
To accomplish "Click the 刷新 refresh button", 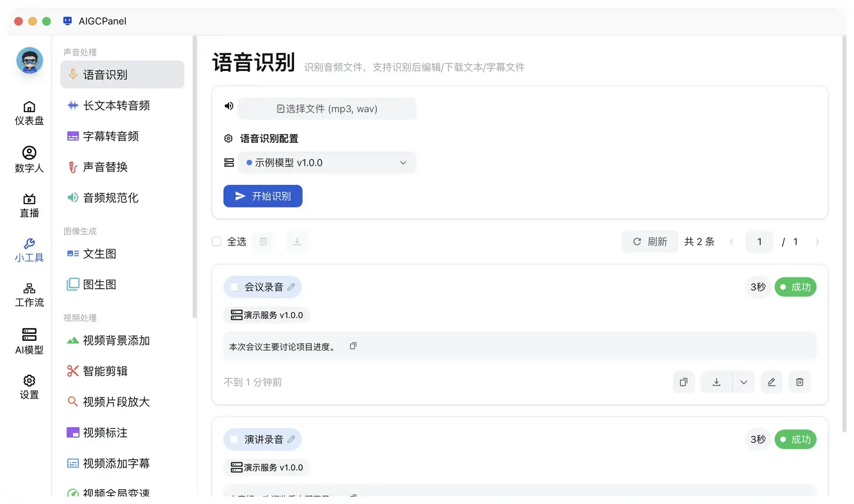I will click(650, 242).
